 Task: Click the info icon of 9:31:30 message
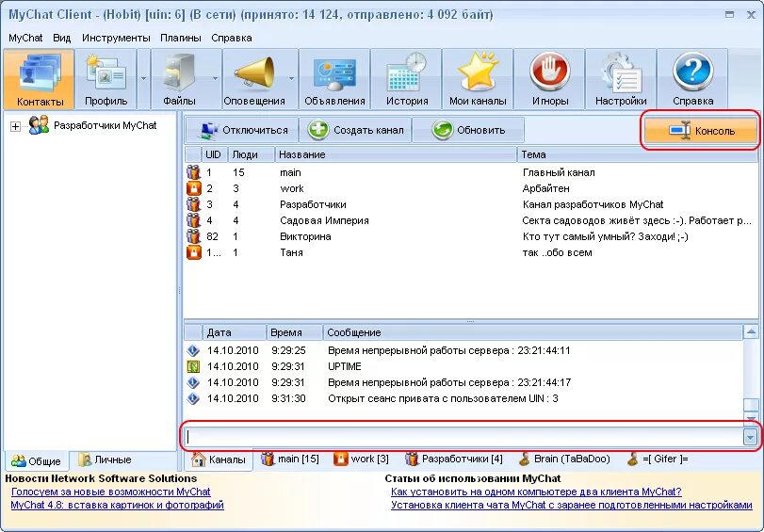coord(193,398)
